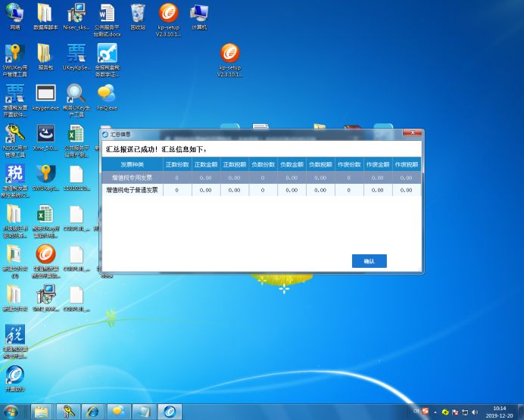The width and height of the screenshot is (524, 420).
Task: Select the 增值税专用发票 table row
Action: pyautogui.click(x=132, y=177)
